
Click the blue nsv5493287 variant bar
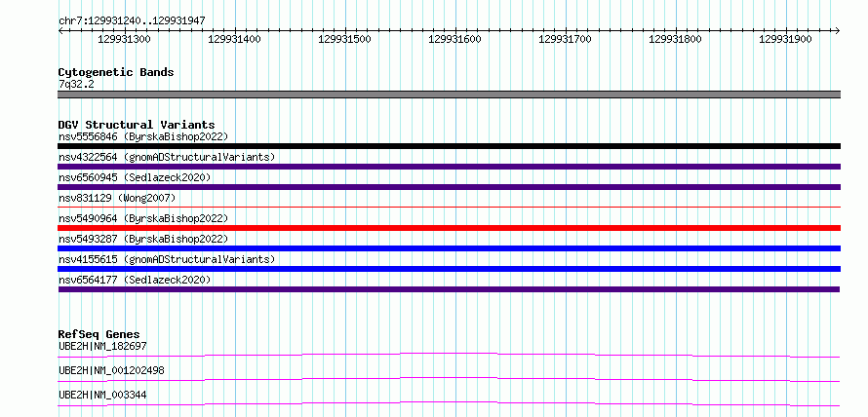click(x=449, y=248)
